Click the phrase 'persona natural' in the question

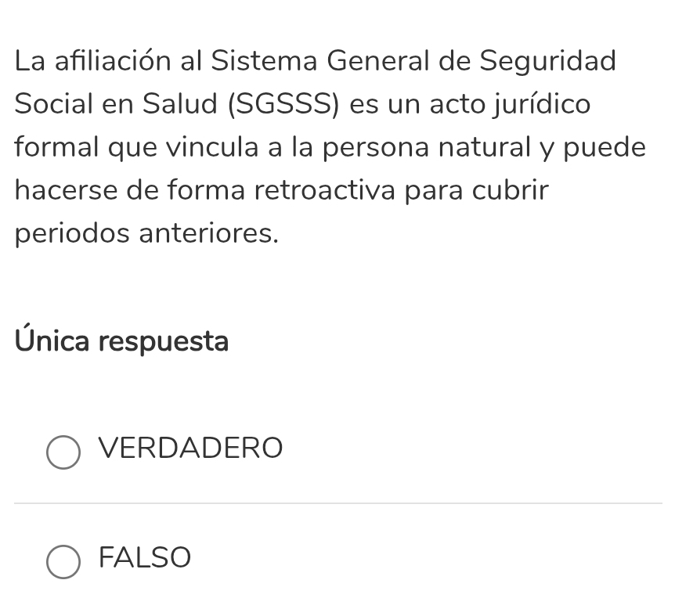[x=427, y=148]
